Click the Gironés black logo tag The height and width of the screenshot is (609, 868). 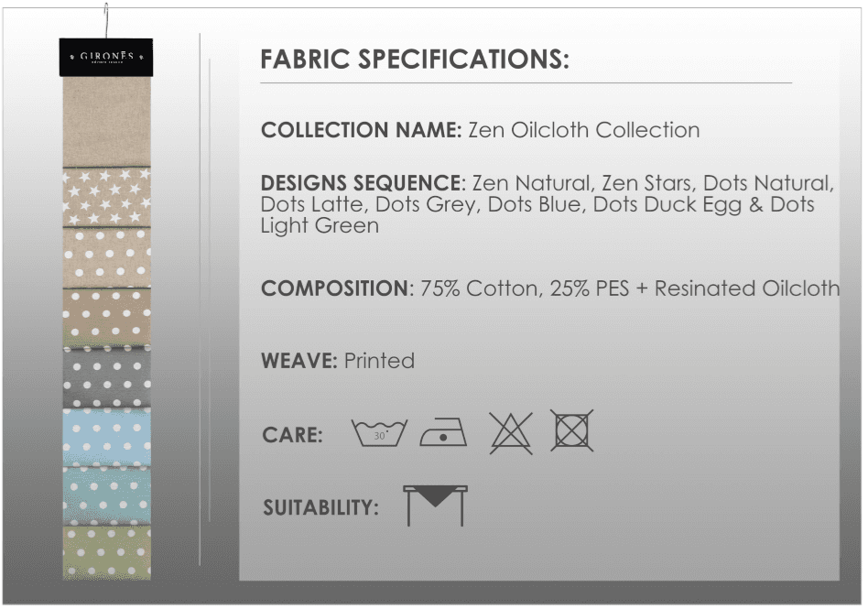106,57
